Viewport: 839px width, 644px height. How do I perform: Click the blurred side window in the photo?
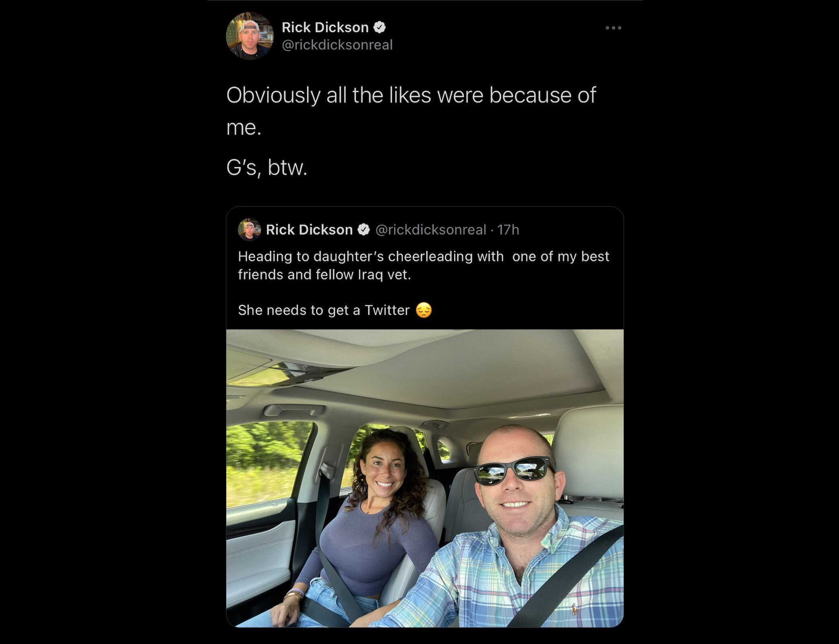(268, 463)
